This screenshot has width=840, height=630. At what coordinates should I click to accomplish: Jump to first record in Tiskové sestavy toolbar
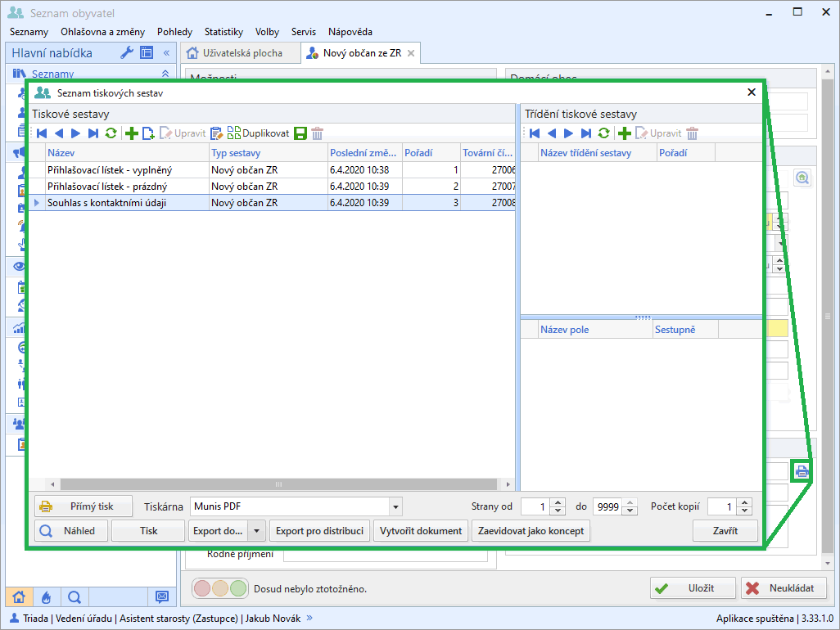[42, 133]
